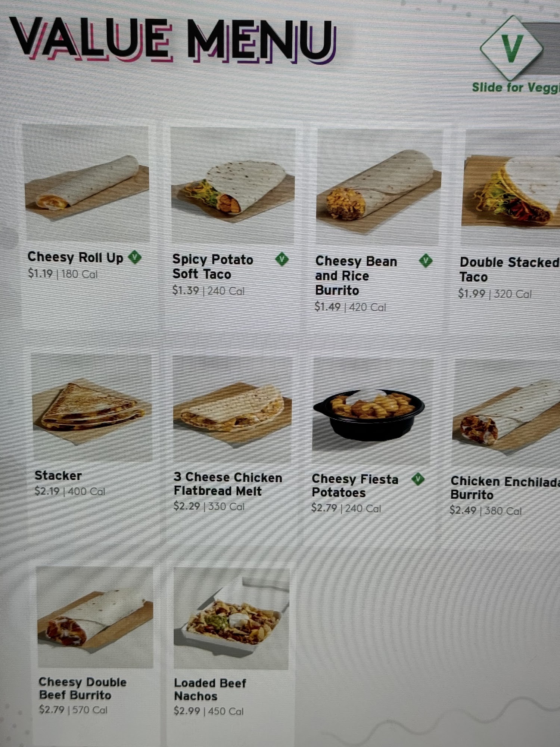Click vegetarian badge beside Spicy Potato Soft Taco
The height and width of the screenshot is (747, 560).
[x=282, y=259]
